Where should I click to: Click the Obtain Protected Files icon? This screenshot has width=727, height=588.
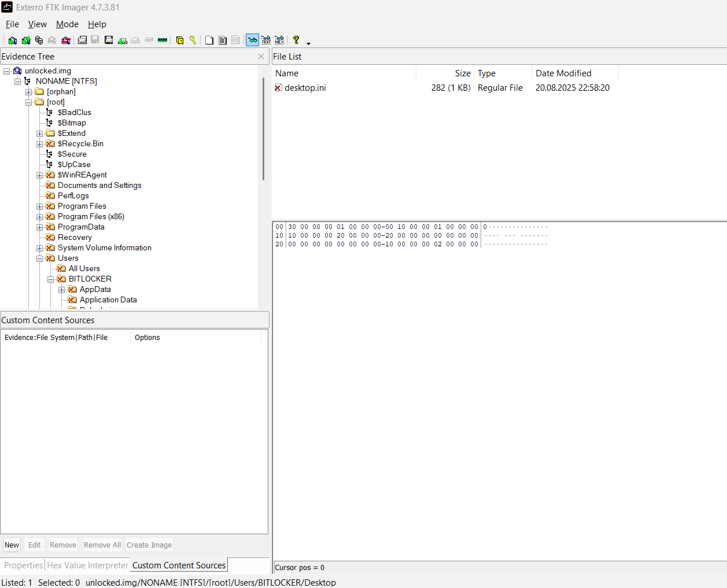pyautogui.click(x=180, y=40)
